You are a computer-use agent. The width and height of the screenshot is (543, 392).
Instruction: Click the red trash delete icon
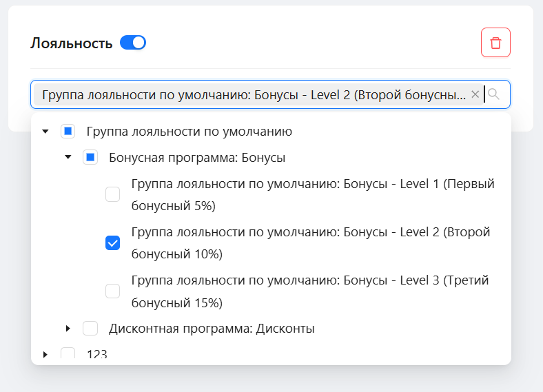[495, 43]
